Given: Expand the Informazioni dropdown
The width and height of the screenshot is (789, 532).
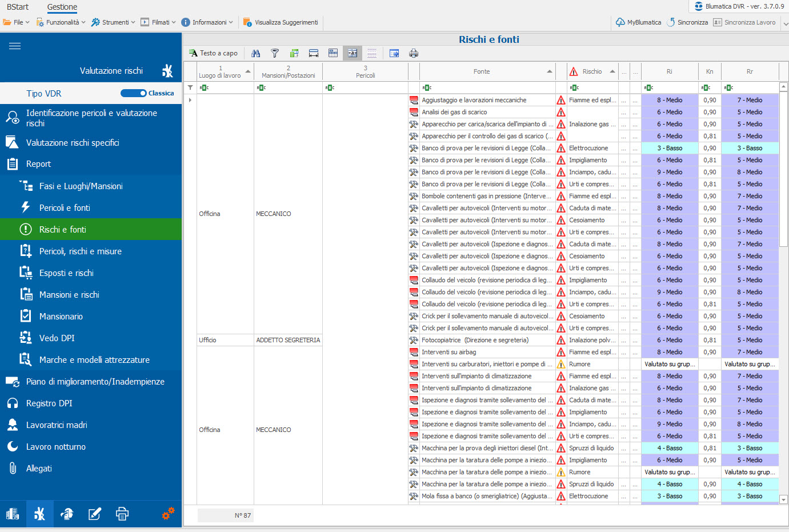Looking at the screenshot, I should click(x=207, y=22).
